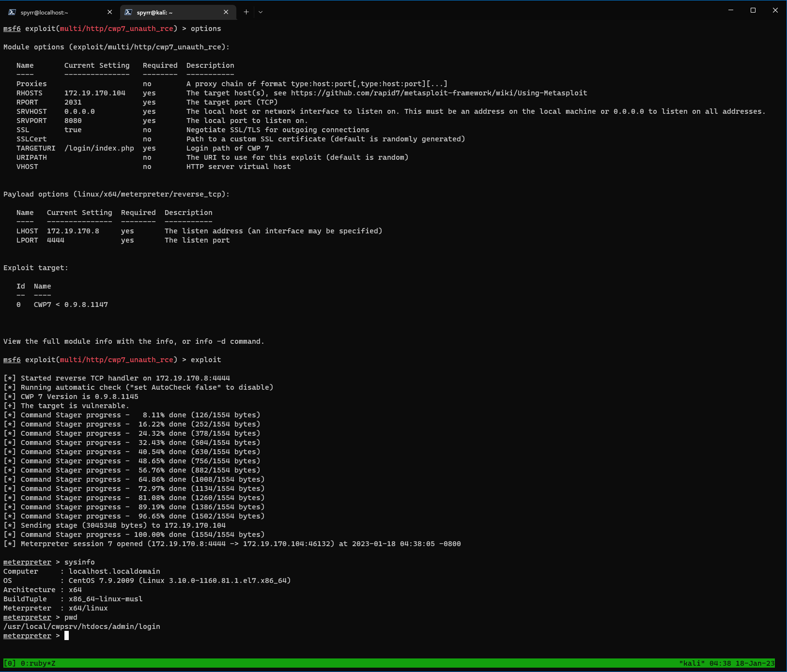Click the VHOST option row name
787x672 pixels.
pyautogui.click(x=27, y=167)
